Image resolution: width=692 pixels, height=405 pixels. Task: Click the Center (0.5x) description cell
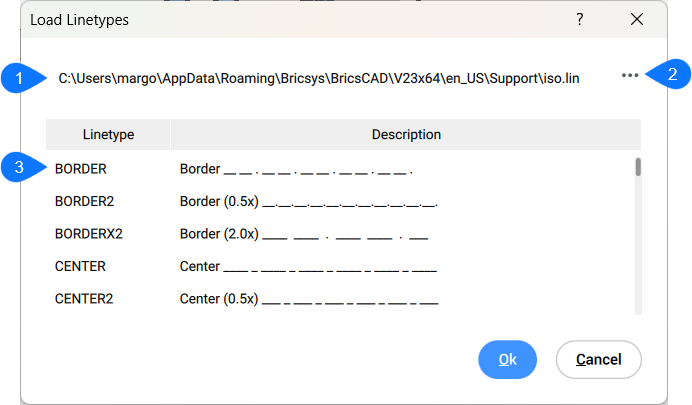point(308,298)
